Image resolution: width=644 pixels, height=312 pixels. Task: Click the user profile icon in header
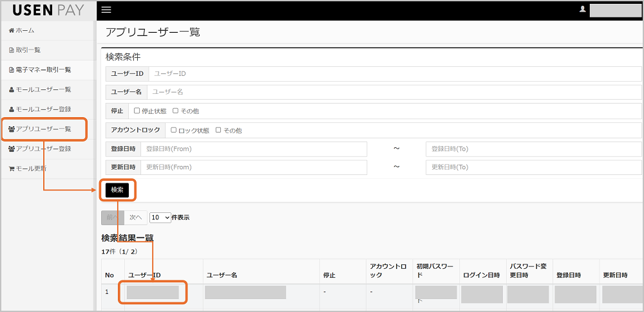pyautogui.click(x=583, y=10)
